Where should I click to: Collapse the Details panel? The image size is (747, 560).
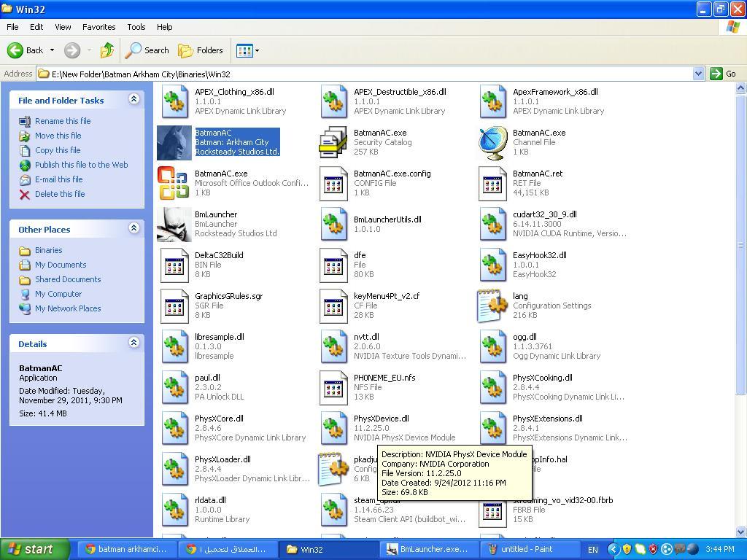(134, 343)
